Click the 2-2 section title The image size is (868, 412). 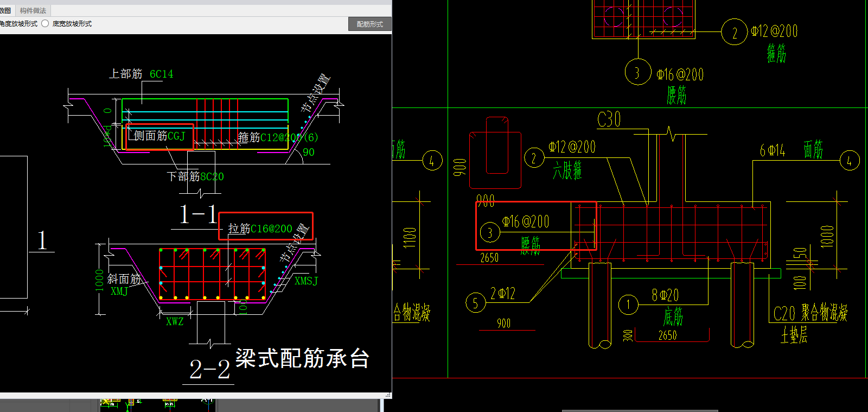[210, 370]
